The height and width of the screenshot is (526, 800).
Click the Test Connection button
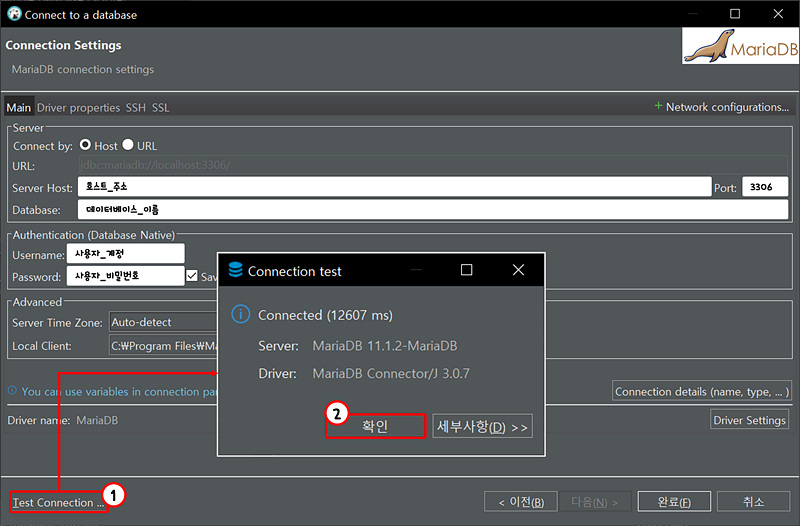58,503
